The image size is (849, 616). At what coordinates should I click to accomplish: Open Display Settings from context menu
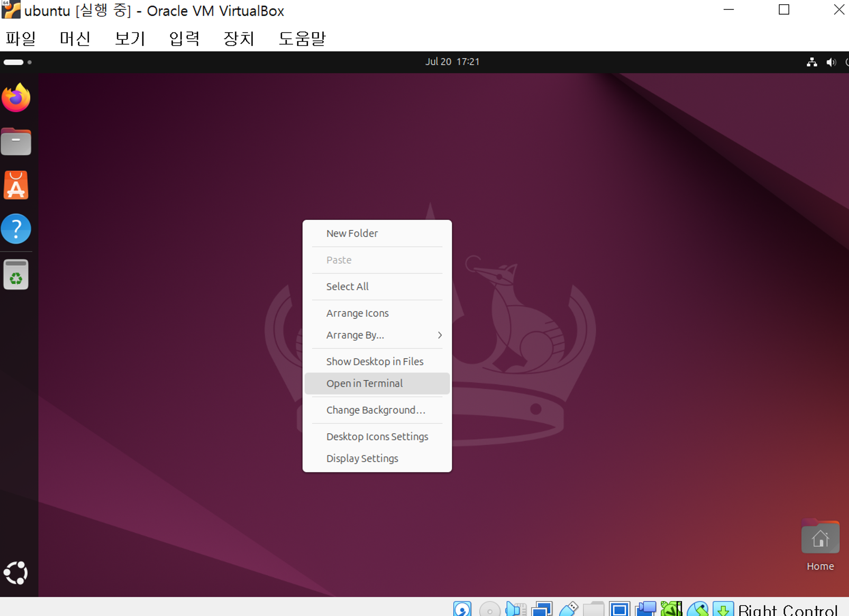[x=362, y=459]
